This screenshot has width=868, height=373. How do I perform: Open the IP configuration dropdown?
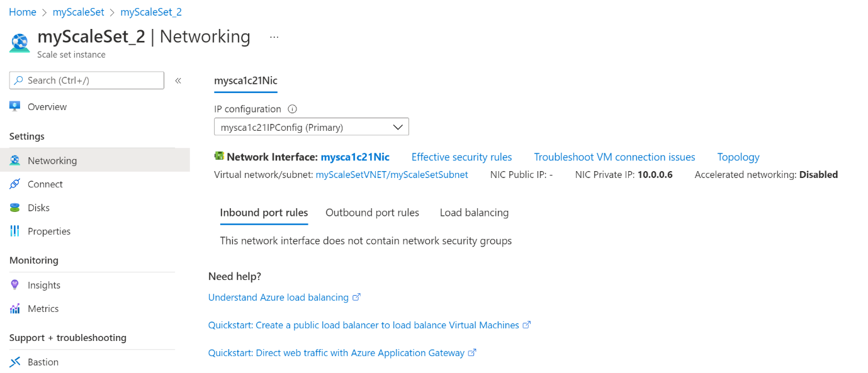click(x=312, y=127)
